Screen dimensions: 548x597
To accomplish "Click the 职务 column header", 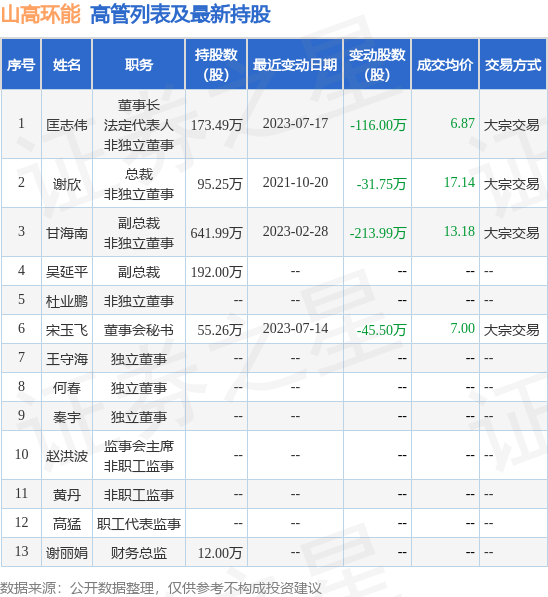I will pos(139,64).
